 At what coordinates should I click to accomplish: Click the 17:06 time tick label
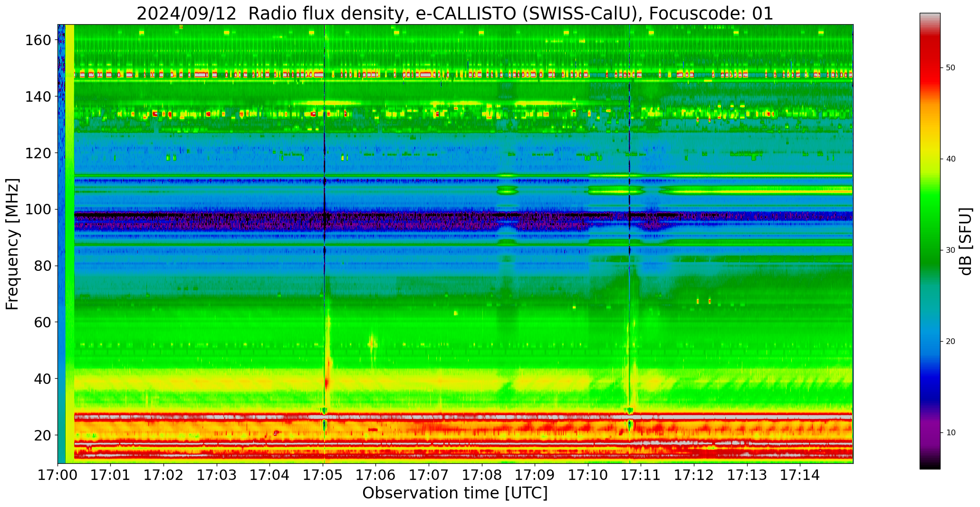point(376,475)
